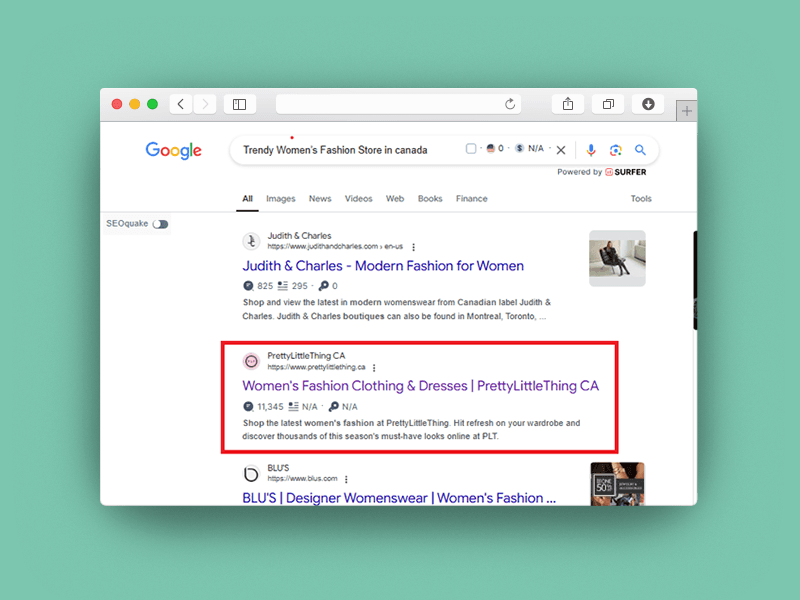Image resolution: width=800 pixels, height=600 pixels.
Task: Click the voice search microphone icon
Action: (x=590, y=150)
